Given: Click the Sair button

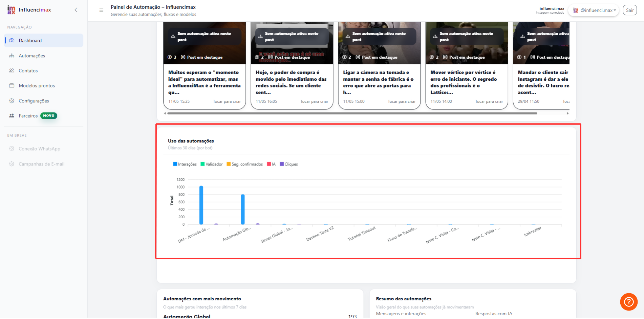Looking at the screenshot, I should click(630, 10).
